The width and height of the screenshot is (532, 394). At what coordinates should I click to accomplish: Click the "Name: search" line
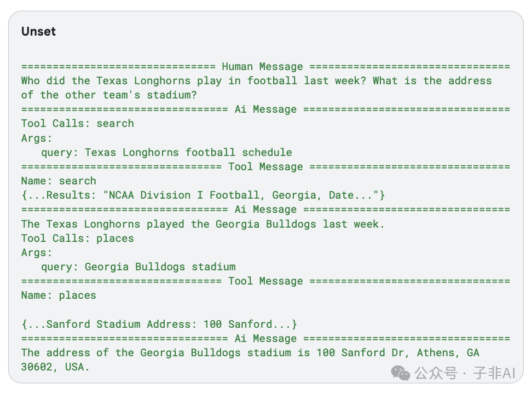pos(59,181)
